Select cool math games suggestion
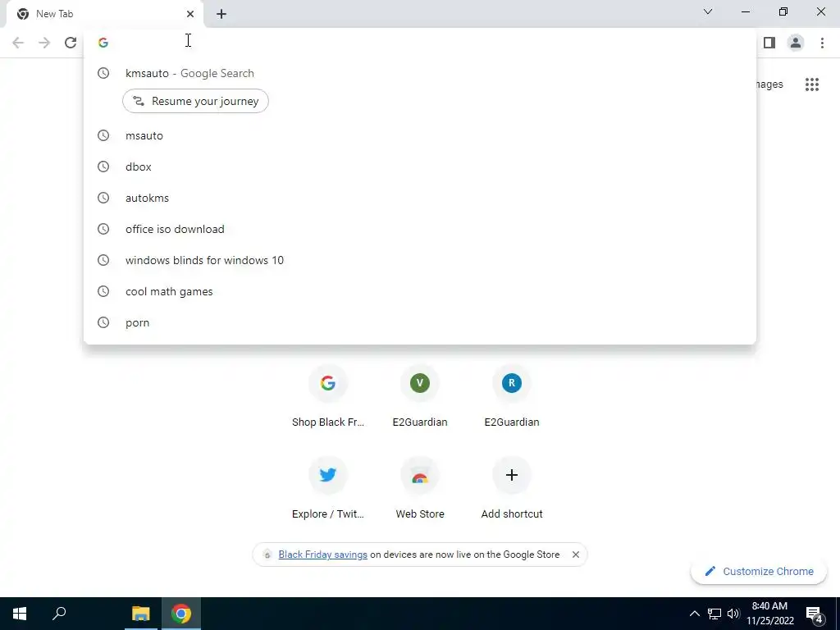 coord(420,291)
